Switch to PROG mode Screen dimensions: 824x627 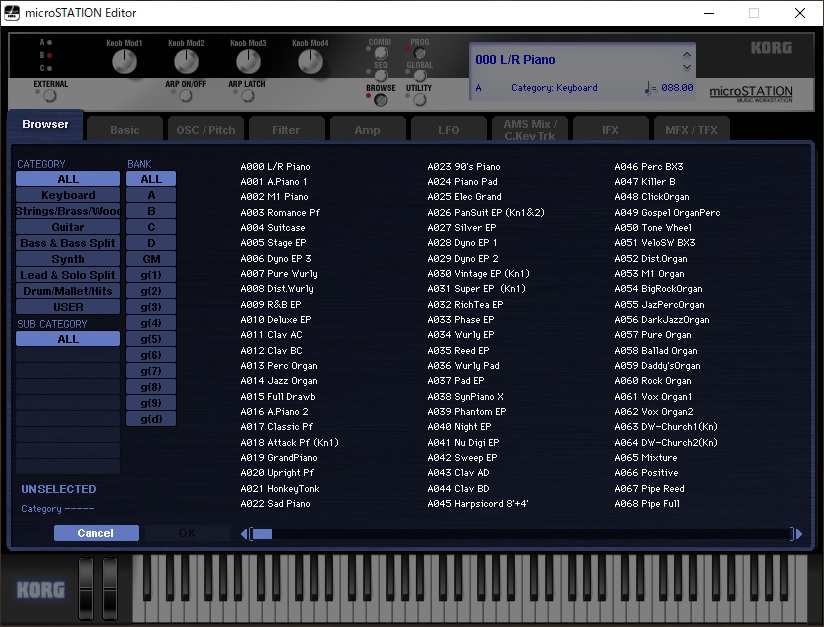pos(419,53)
